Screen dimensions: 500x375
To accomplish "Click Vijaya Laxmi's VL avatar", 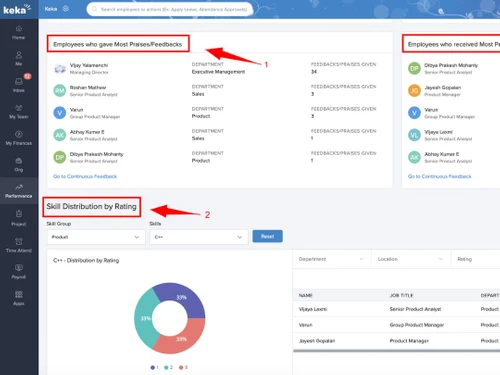I will tap(414, 135).
